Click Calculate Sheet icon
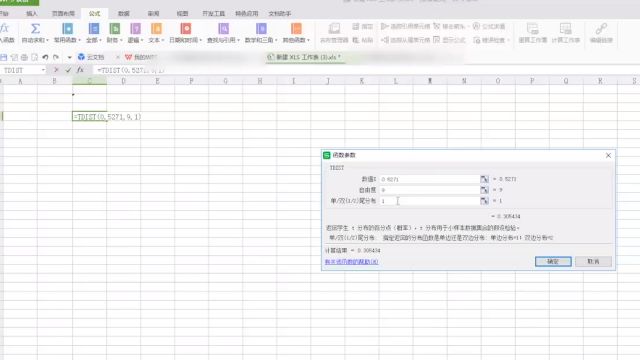 pos(565,29)
